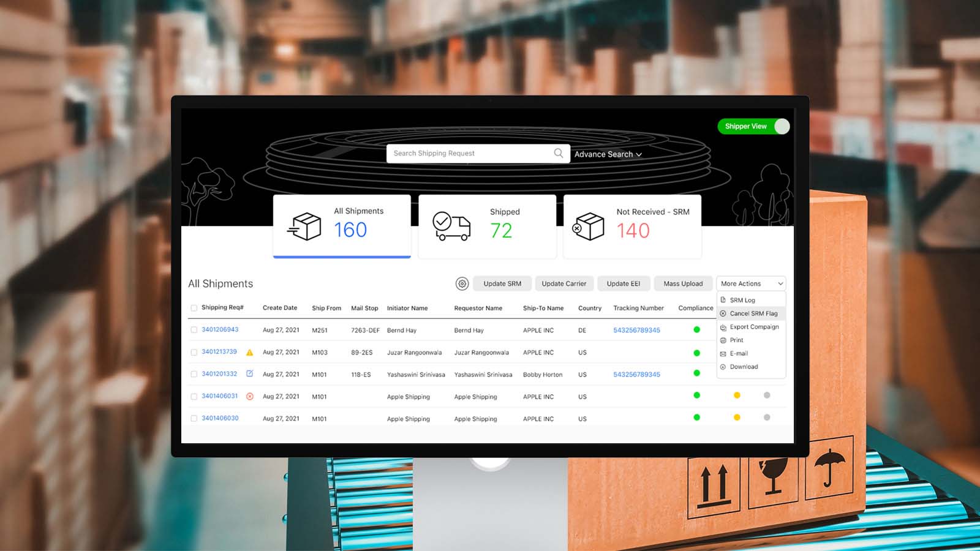Click red cancel icon beside shipment 3401406031
Screen dimensions: 980x551
(x=249, y=396)
